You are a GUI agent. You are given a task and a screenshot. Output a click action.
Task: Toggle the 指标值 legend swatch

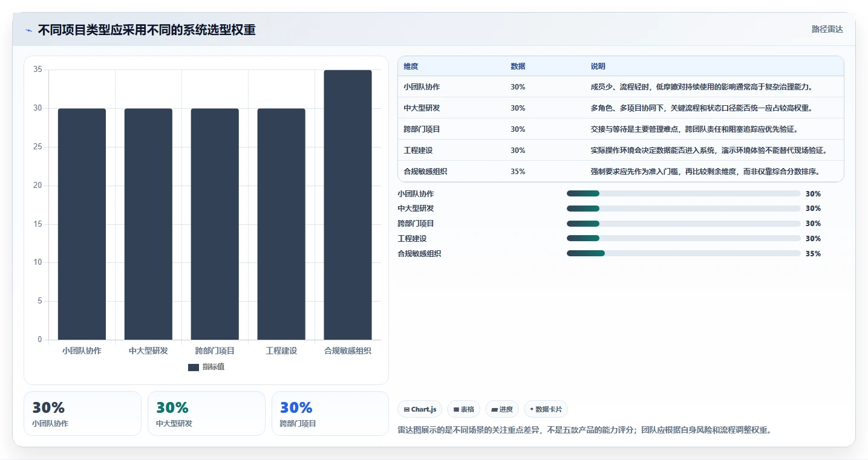[193, 368]
